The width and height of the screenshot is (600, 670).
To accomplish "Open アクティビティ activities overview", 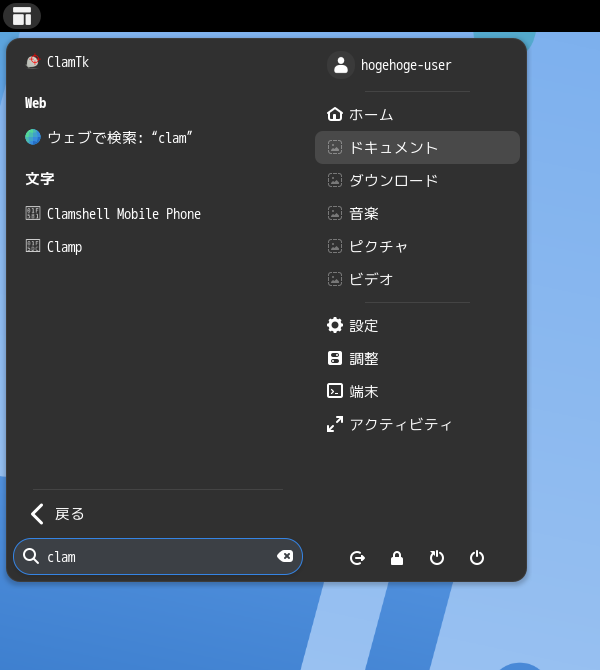I will coord(417,424).
